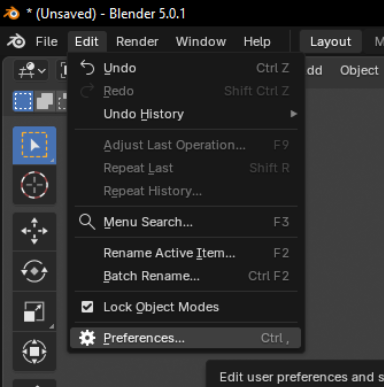Select the Scale tool
Image resolution: width=384 pixels, height=387 pixels.
click(x=34, y=311)
